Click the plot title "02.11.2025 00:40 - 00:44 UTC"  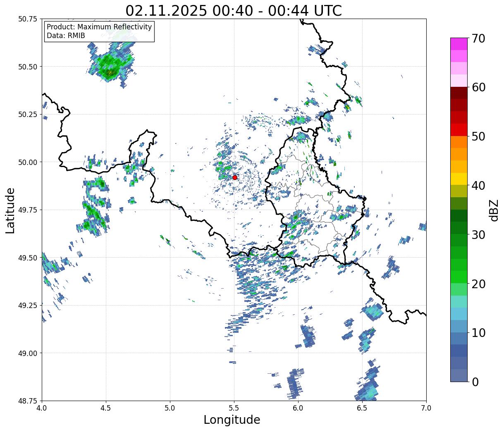234,10
